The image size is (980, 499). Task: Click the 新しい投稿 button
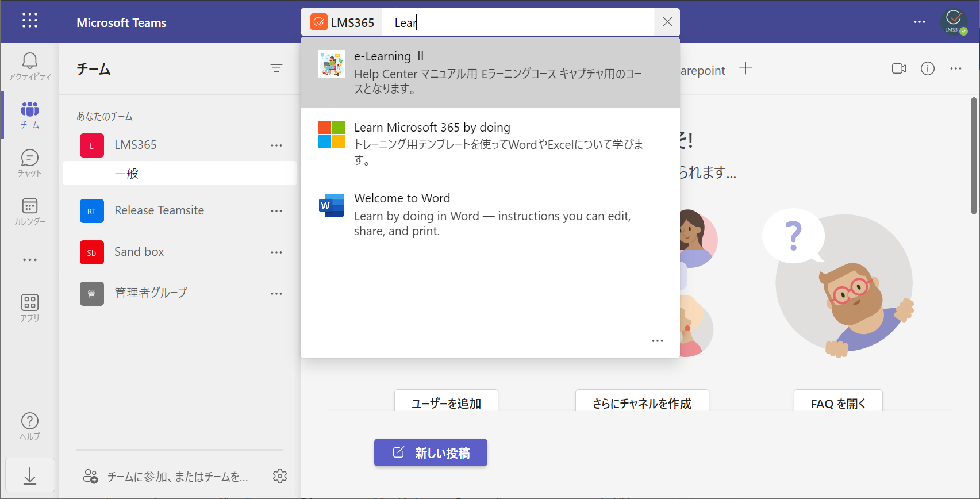(x=431, y=452)
